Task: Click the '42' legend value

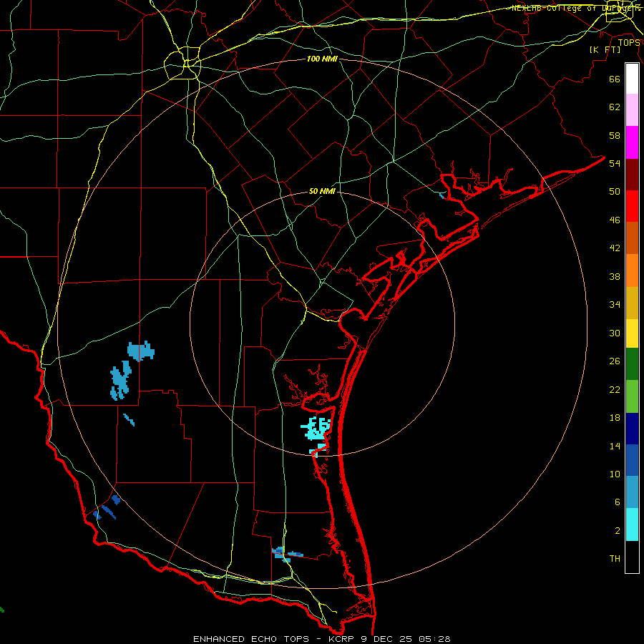Action: click(x=615, y=248)
